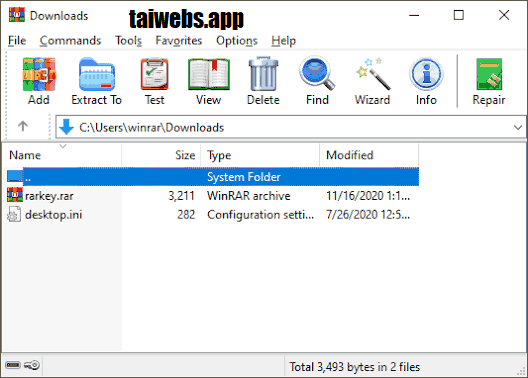Sort by the Modified column header
Viewport: 528px width, 378px height.
click(369, 155)
